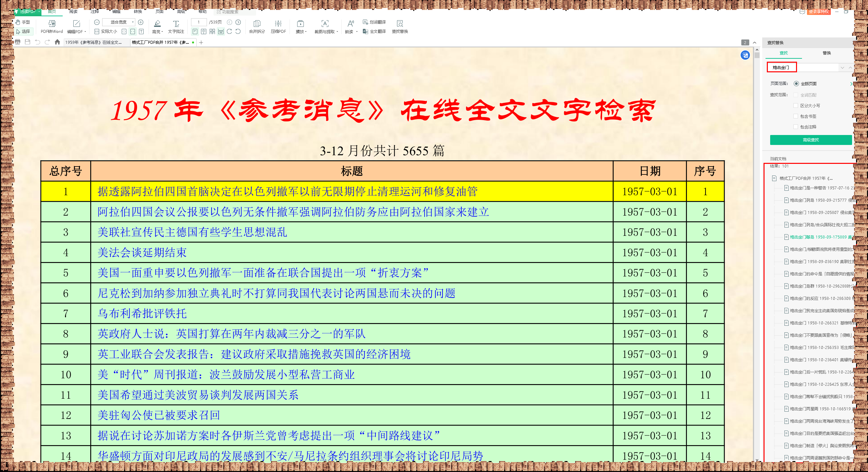Open the 合并拆分 merge/split tool
The image size is (868, 472).
(x=257, y=24)
